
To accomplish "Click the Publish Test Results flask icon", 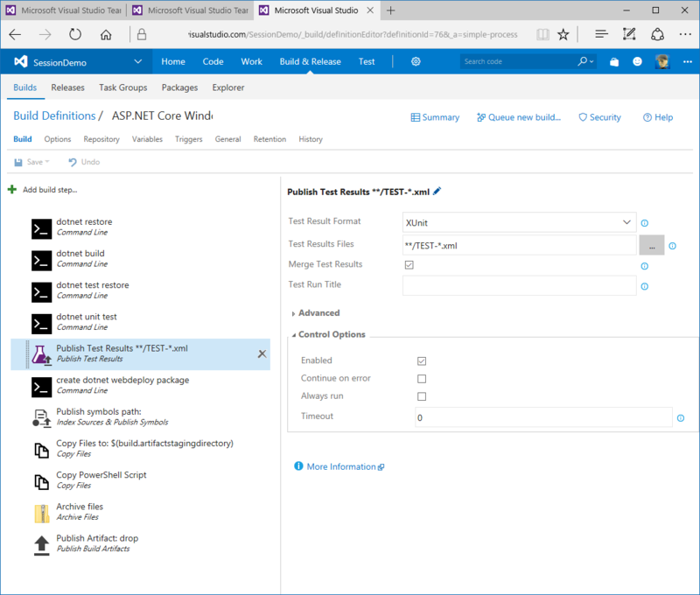I will pos(41,355).
